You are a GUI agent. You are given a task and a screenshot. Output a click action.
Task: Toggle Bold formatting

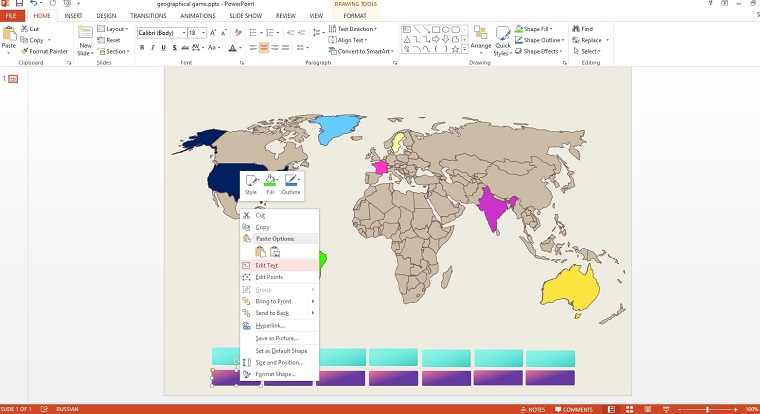coord(142,48)
